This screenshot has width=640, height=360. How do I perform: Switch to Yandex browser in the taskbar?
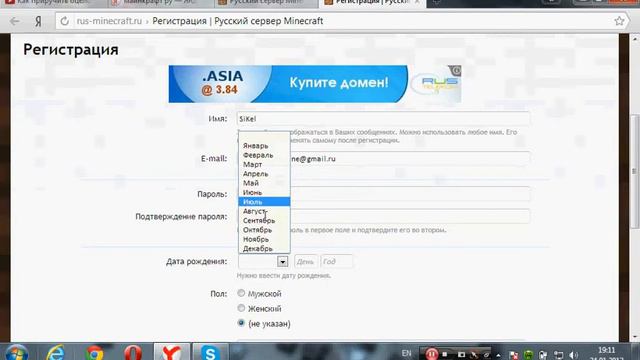(x=171, y=352)
